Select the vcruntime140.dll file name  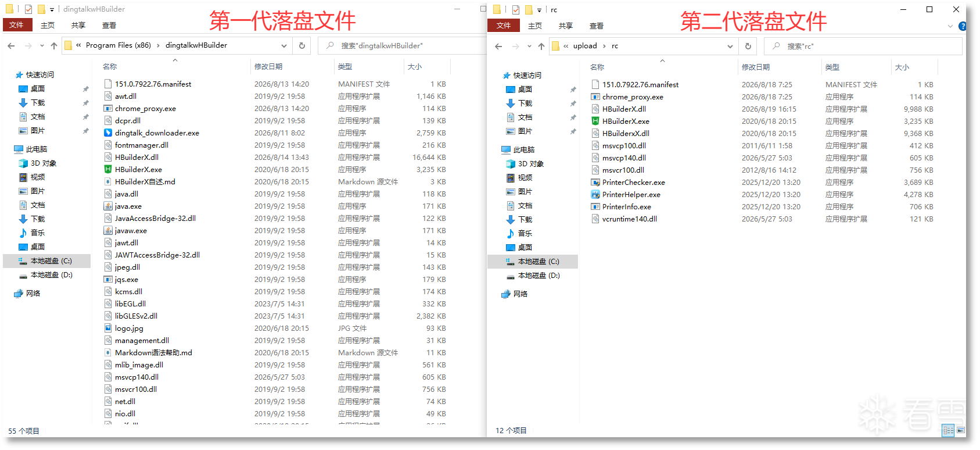click(630, 219)
